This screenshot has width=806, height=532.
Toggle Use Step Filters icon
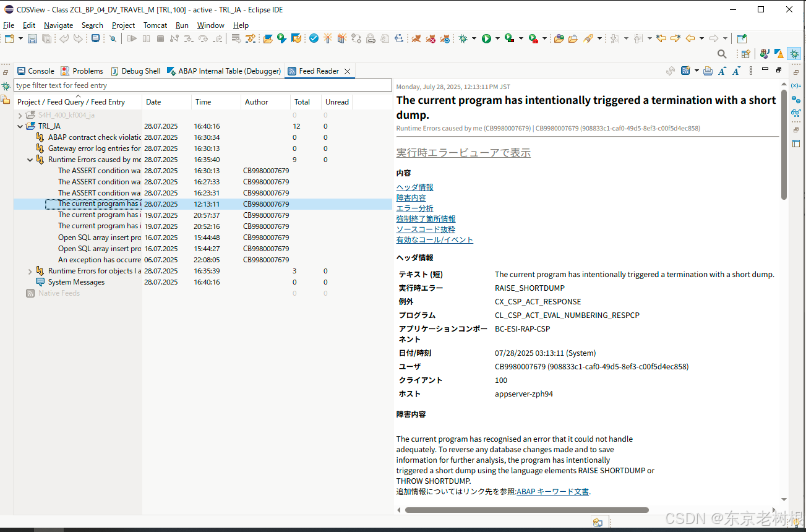(251, 38)
